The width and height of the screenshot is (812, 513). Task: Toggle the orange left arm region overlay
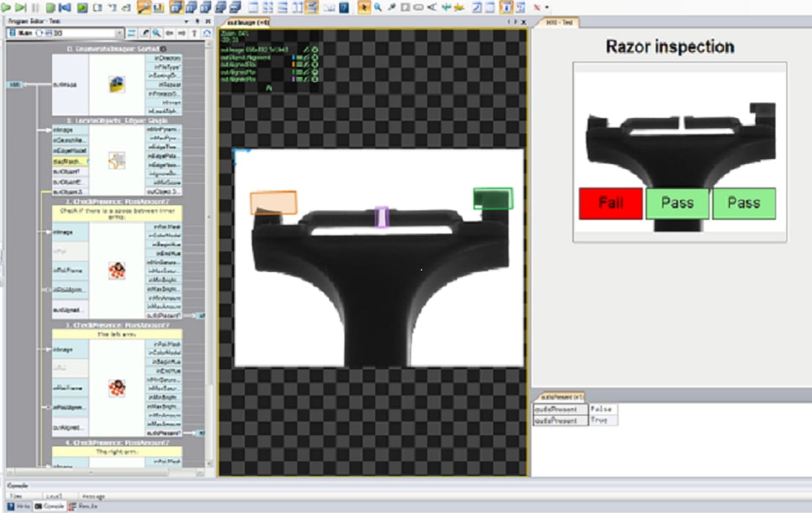pyautogui.click(x=273, y=202)
